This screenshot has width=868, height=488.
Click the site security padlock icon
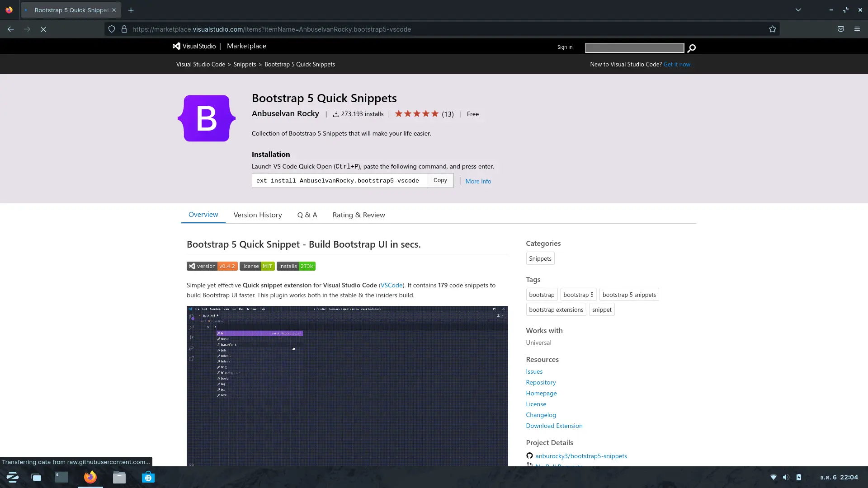point(124,29)
